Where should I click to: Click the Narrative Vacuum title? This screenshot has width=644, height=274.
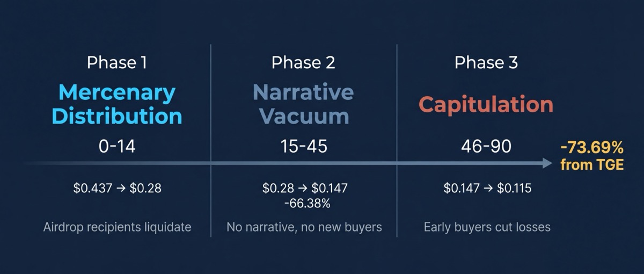303,104
